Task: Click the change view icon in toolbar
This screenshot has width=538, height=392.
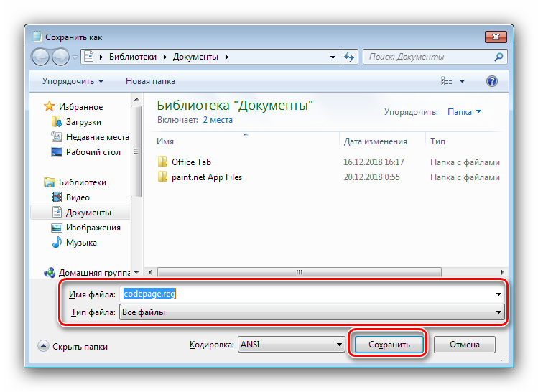Action: 446,81
